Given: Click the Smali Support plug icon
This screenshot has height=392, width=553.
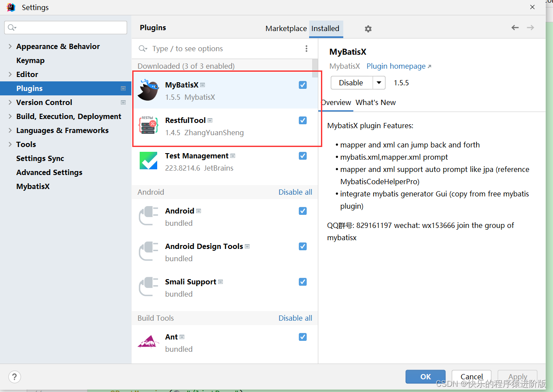Looking at the screenshot, I should pos(148,287).
